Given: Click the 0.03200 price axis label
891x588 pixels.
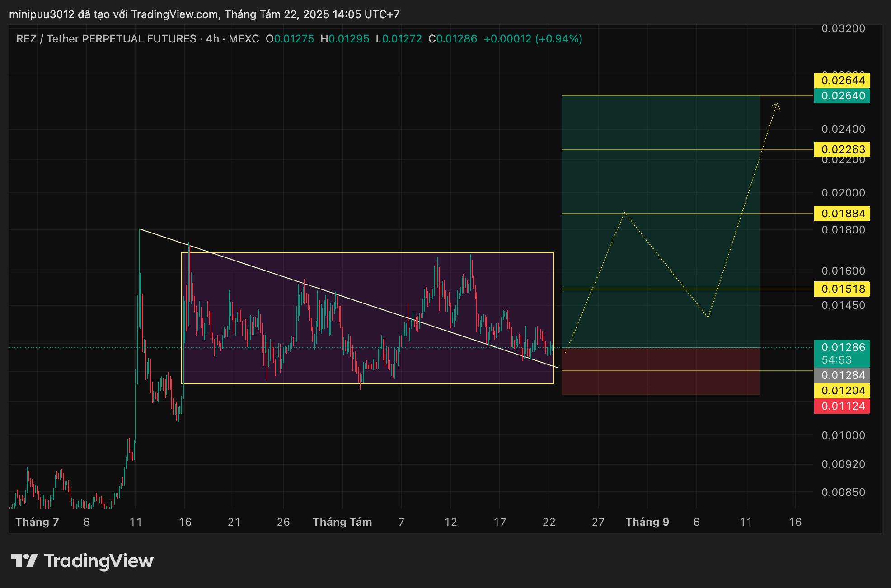Looking at the screenshot, I should tap(843, 28).
